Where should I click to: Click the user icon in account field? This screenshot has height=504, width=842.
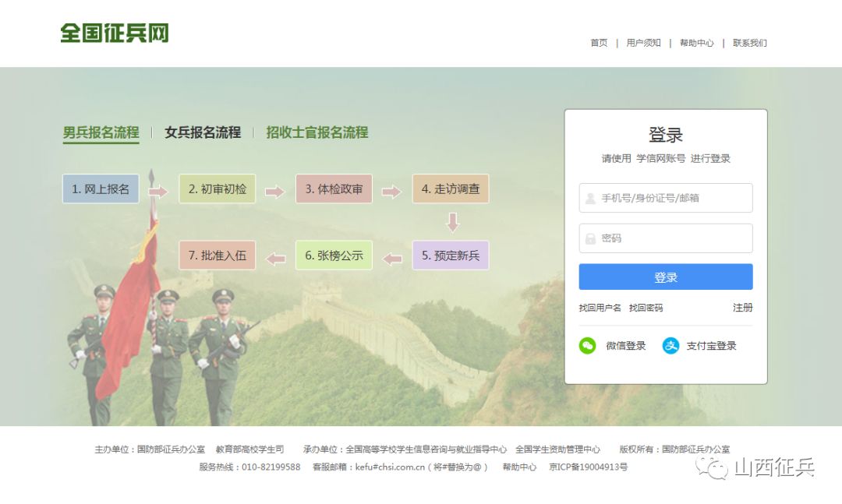(590, 199)
